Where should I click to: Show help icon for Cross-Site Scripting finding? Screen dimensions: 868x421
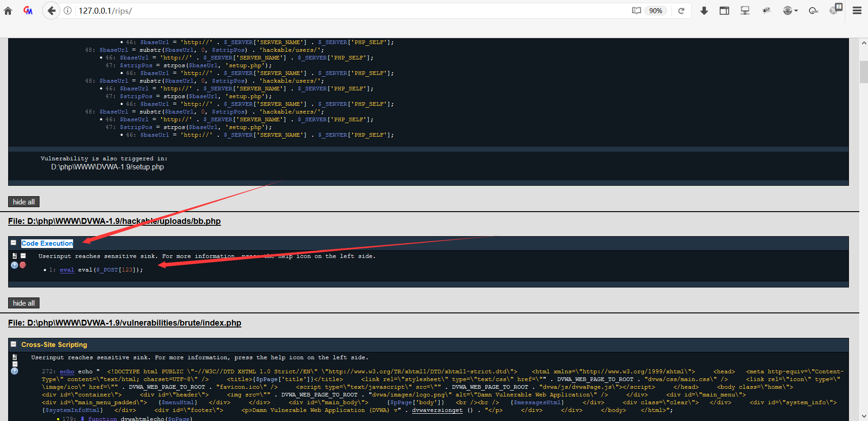tap(15, 371)
